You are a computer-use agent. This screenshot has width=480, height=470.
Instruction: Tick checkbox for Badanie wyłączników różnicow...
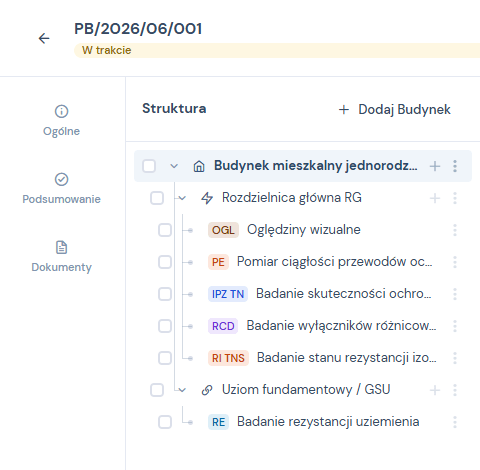click(165, 326)
